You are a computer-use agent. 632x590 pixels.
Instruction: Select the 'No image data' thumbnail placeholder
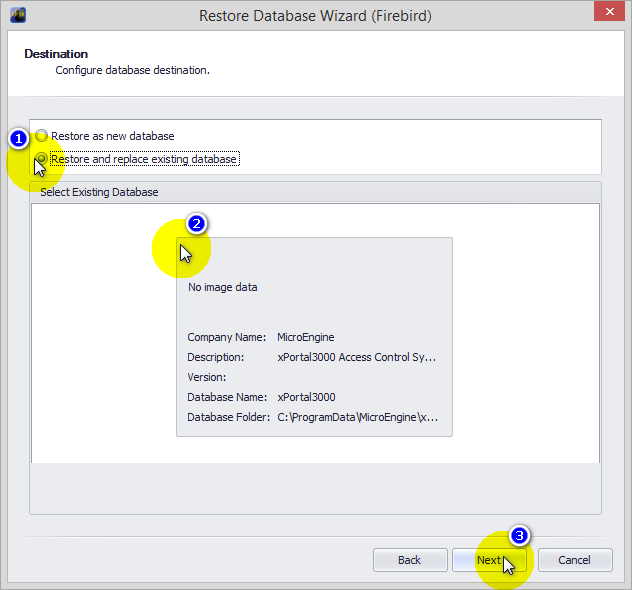(223, 288)
